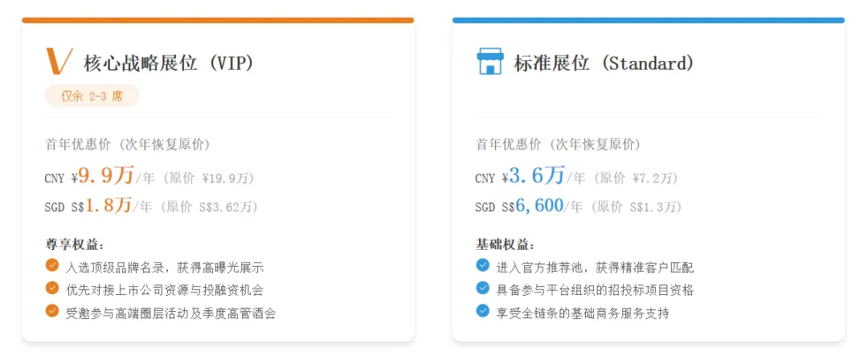Image resolution: width=868 pixels, height=356 pixels.
Task: Click the check icon beside 优先对接上市公司资源
Action: click(x=52, y=288)
